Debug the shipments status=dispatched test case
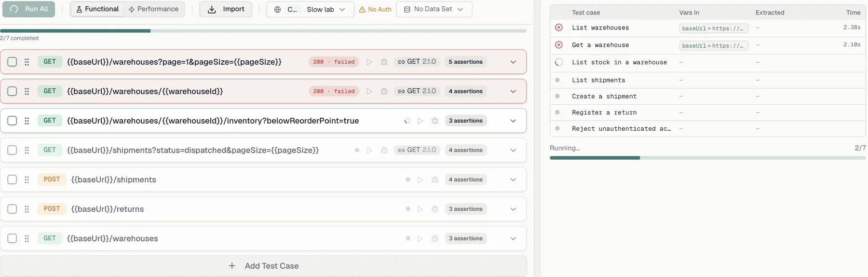 click(x=384, y=150)
